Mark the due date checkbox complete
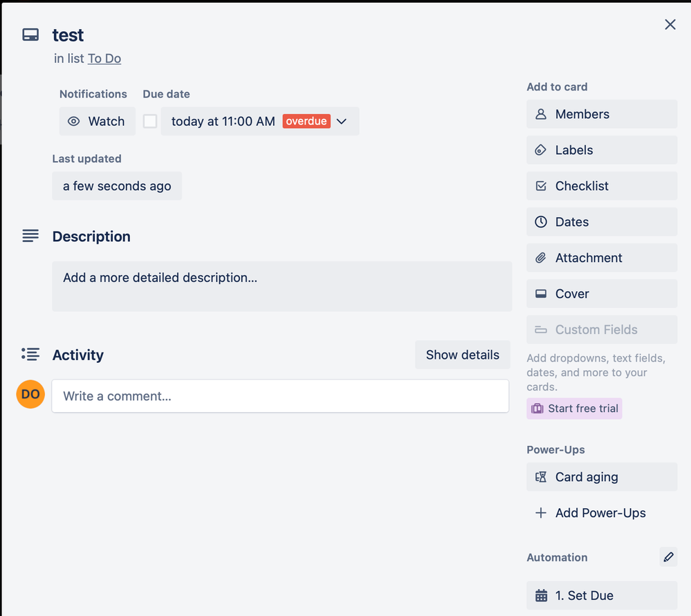 pyautogui.click(x=150, y=122)
